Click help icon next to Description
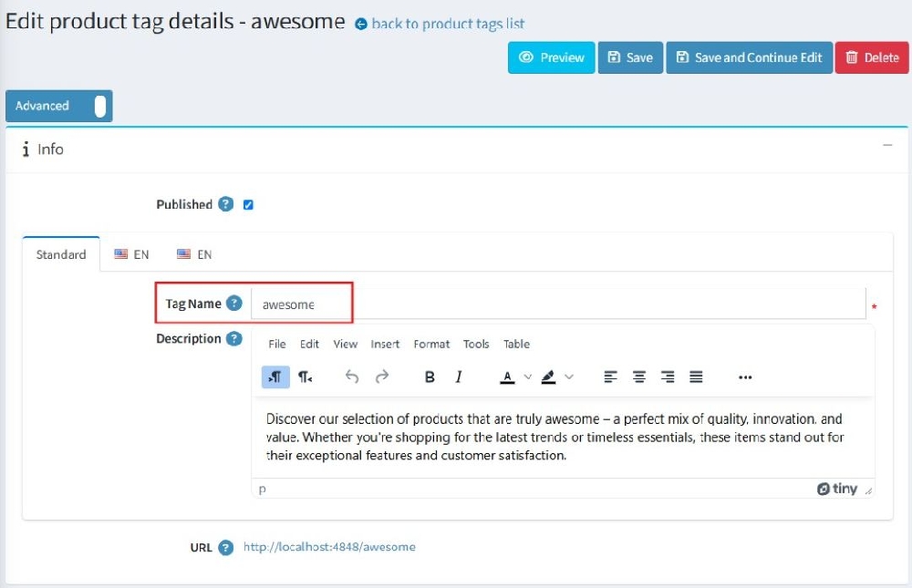 click(233, 338)
